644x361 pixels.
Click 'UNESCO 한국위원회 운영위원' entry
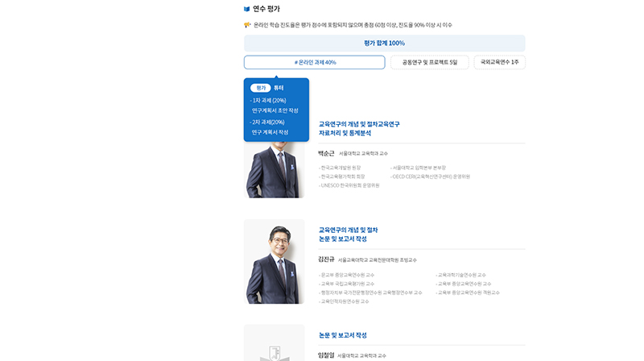349,186
